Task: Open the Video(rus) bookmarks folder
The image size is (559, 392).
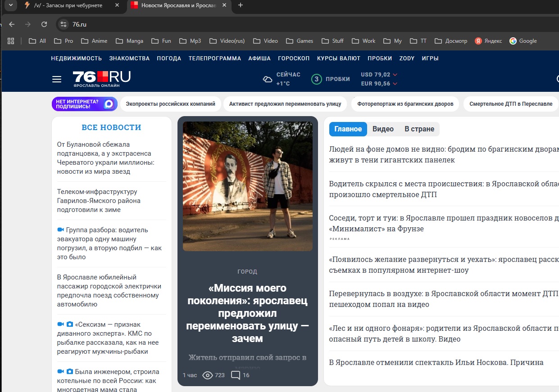Action: point(227,41)
